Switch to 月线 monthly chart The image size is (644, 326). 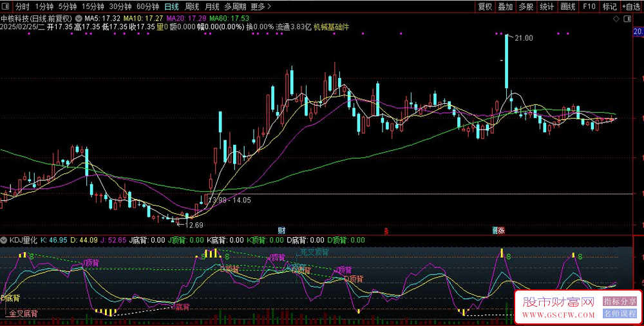coord(212,6)
